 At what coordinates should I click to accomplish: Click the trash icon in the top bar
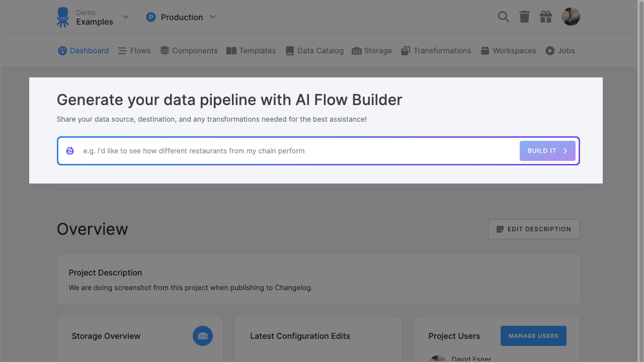point(524,17)
